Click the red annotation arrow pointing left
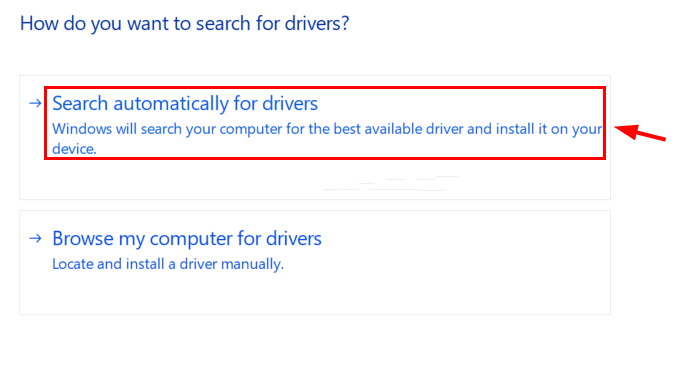The image size is (677, 390). click(x=640, y=133)
